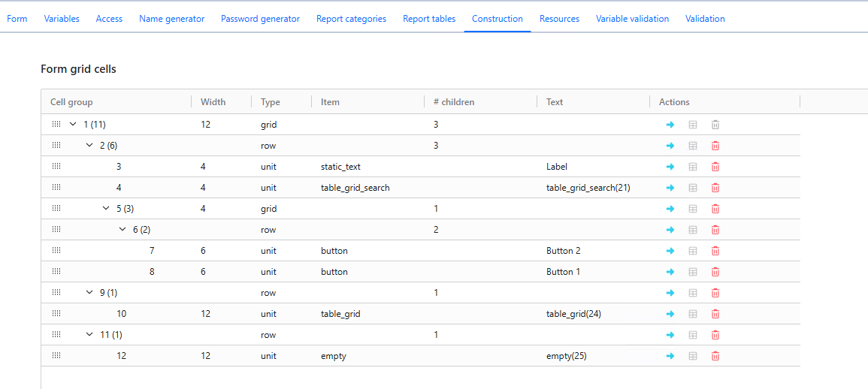868x389 pixels.
Task: Delete the grid row 5 (3)
Action: 715,209
